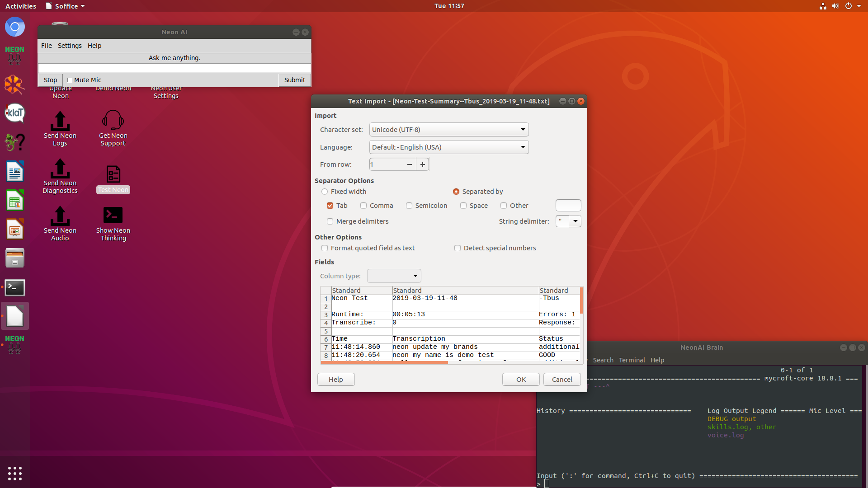Click the bottom Neon icon in the dock
868x488 pixels.
(15, 345)
